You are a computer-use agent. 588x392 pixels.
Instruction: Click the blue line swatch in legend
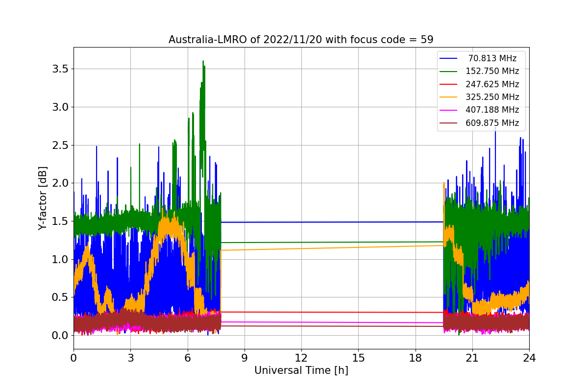pos(448,58)
